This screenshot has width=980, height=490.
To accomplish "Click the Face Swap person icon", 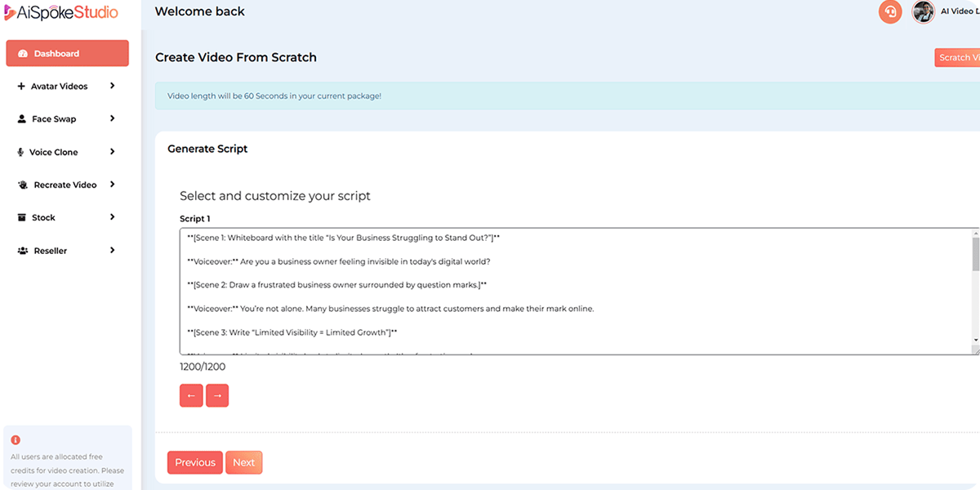I will 22,119.
